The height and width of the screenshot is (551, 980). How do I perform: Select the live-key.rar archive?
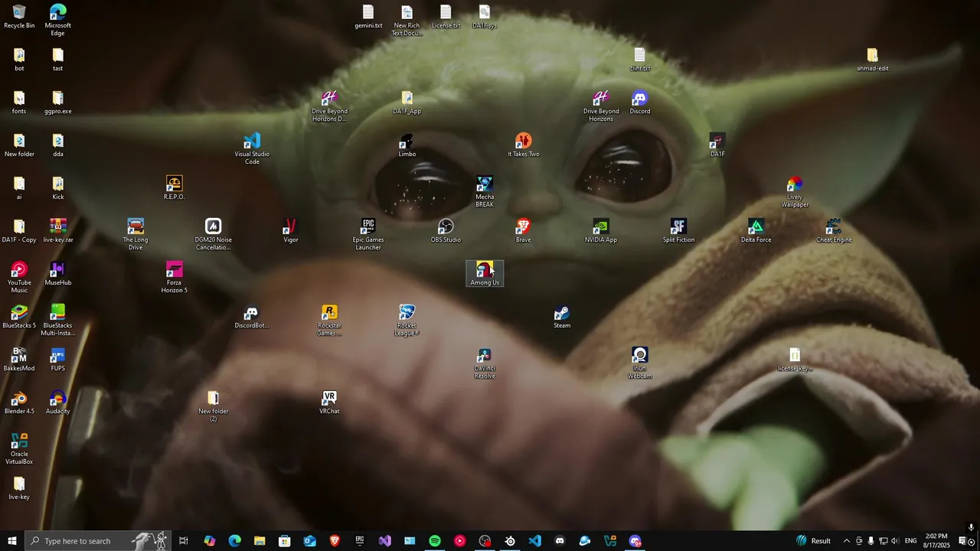click(x=57, y=231)
